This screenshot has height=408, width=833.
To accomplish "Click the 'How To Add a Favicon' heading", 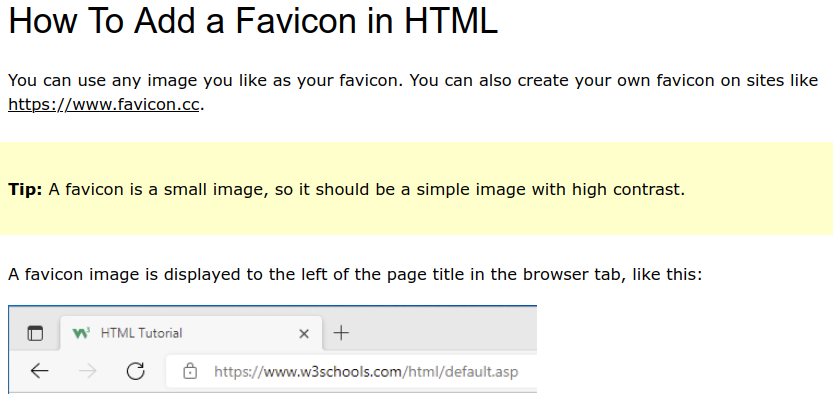I will (253, 22).
